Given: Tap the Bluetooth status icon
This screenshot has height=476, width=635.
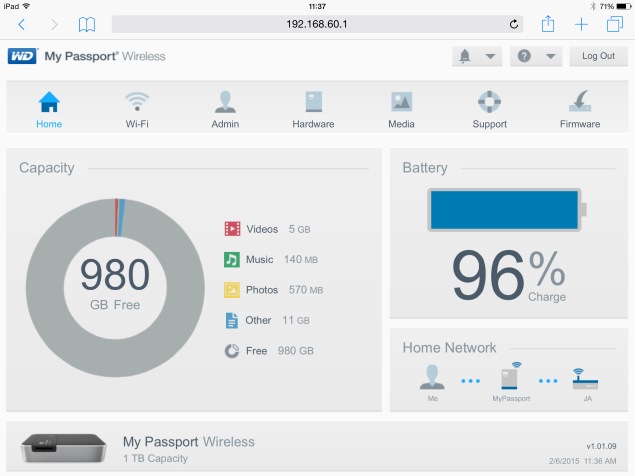Looking at the screenshot, I should (x=593, y=6).
